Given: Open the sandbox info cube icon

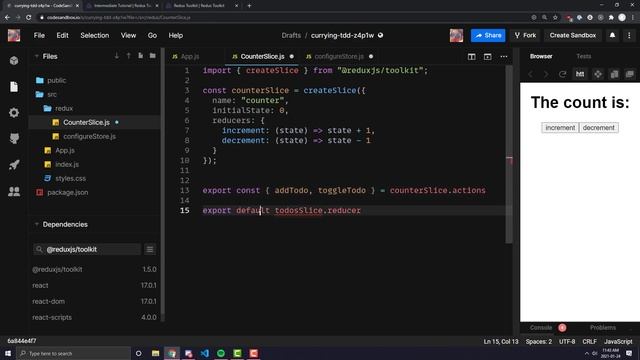Looking at the screenshot, I should pyautogui.click(x=14, y=60).
